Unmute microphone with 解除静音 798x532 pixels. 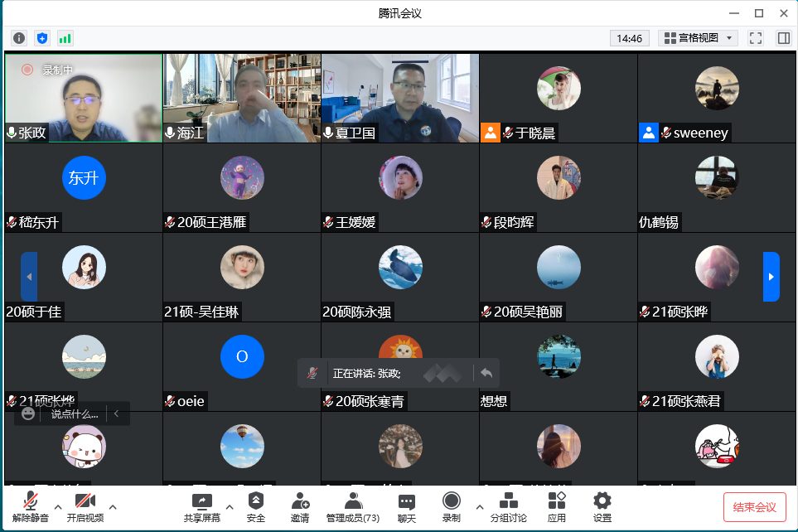click(31, 506)
